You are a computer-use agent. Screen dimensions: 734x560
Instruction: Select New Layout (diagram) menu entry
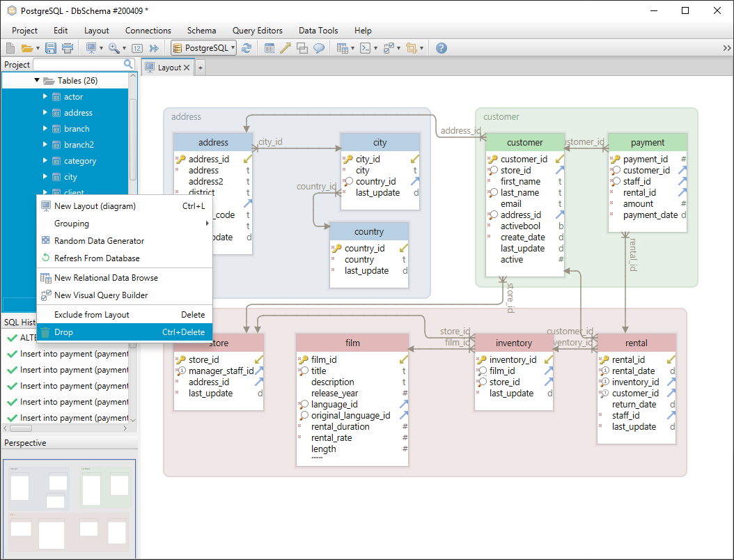125,206
